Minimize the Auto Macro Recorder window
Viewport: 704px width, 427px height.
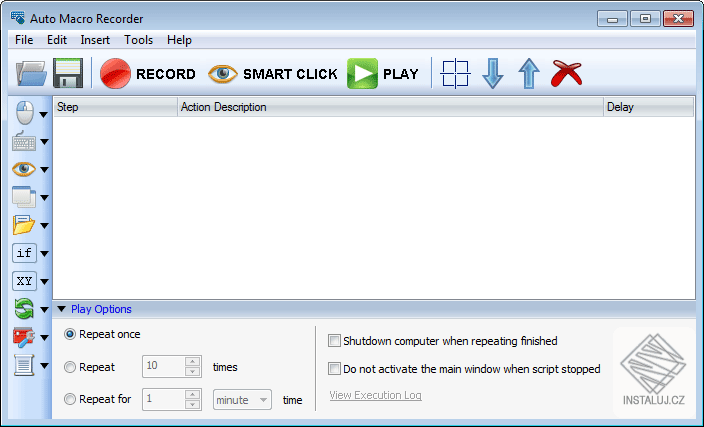coord(612,19)
